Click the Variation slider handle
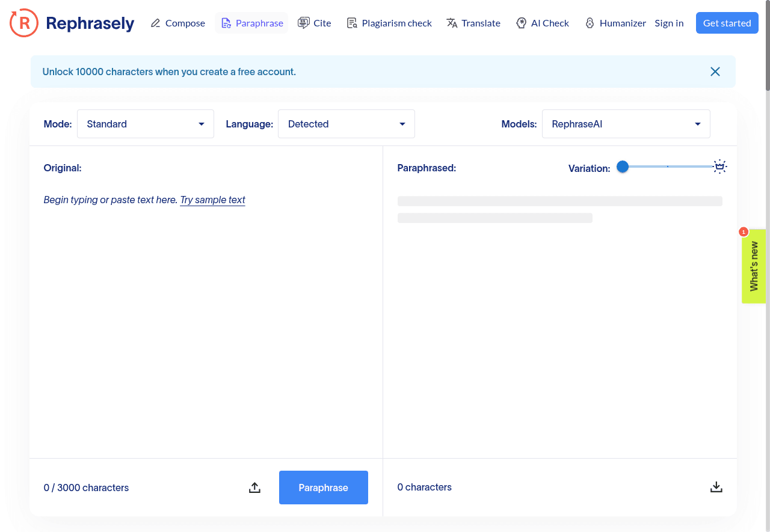The image size is (770, 532). (x=623, y=167)
